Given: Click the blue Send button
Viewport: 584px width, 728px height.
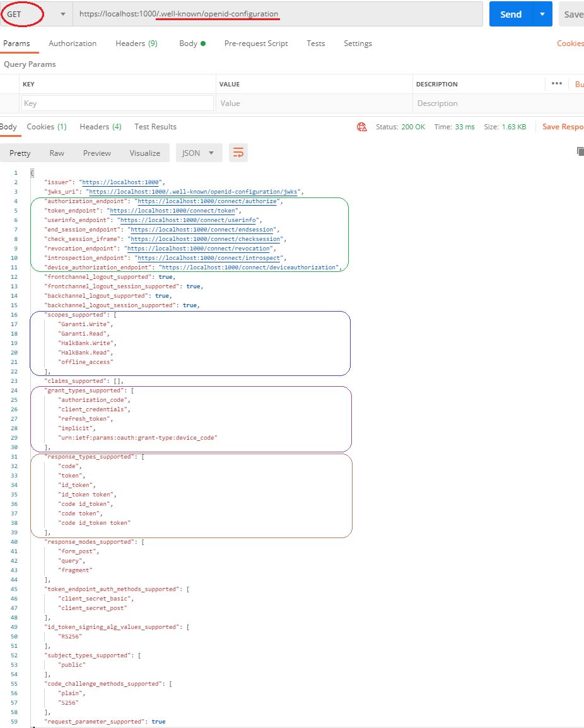Looking at the screenshot, I should (x=510, y=15).
